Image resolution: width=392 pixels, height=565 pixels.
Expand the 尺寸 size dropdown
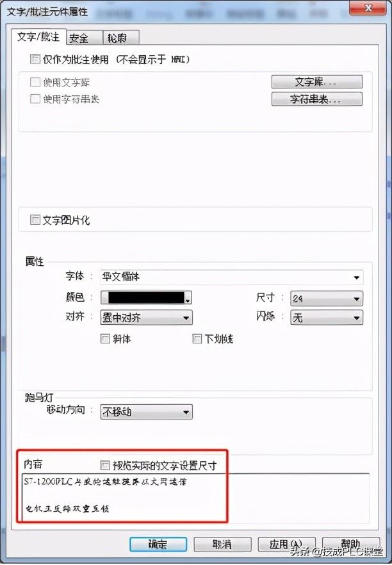pyautogui.click(x=327, y=299)
